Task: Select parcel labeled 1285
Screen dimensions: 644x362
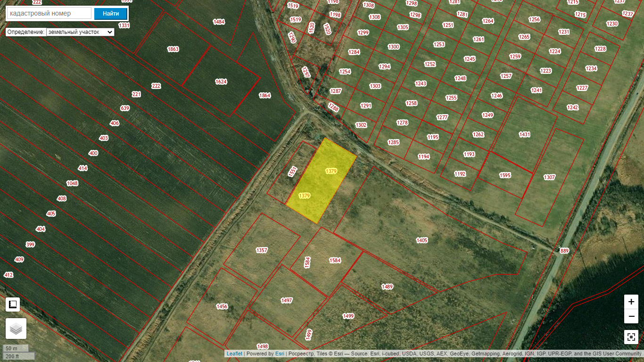Action: [x=393, y=142]
